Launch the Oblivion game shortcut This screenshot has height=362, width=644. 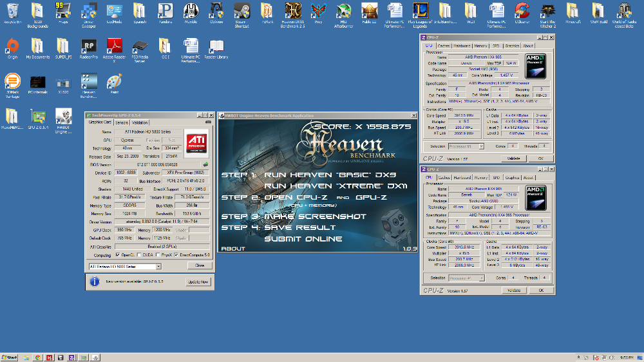click(216, 12)
